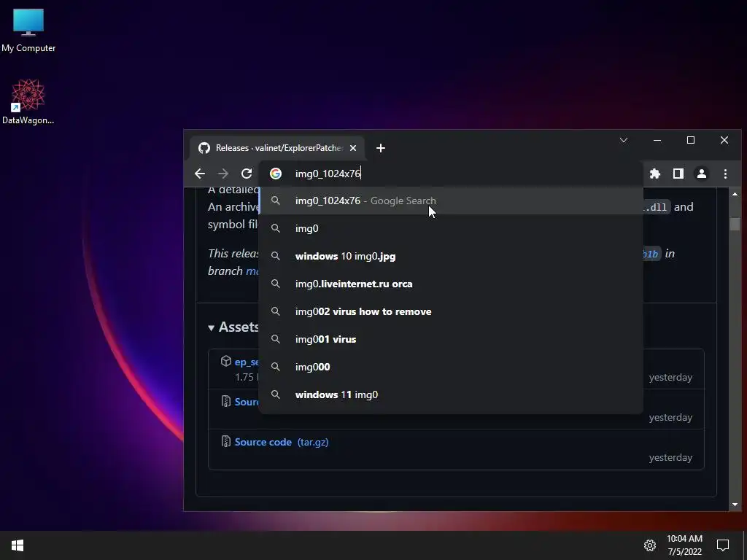This screenshot has height=560, width=747.
Task: Click the address bar text img0_1024x76
Action: (328, 174)
